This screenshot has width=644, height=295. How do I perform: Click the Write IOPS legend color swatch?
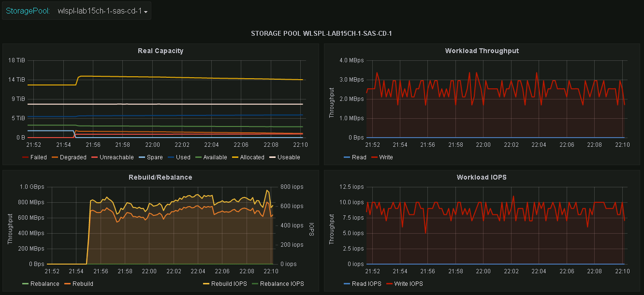click(x=389, y=283)
